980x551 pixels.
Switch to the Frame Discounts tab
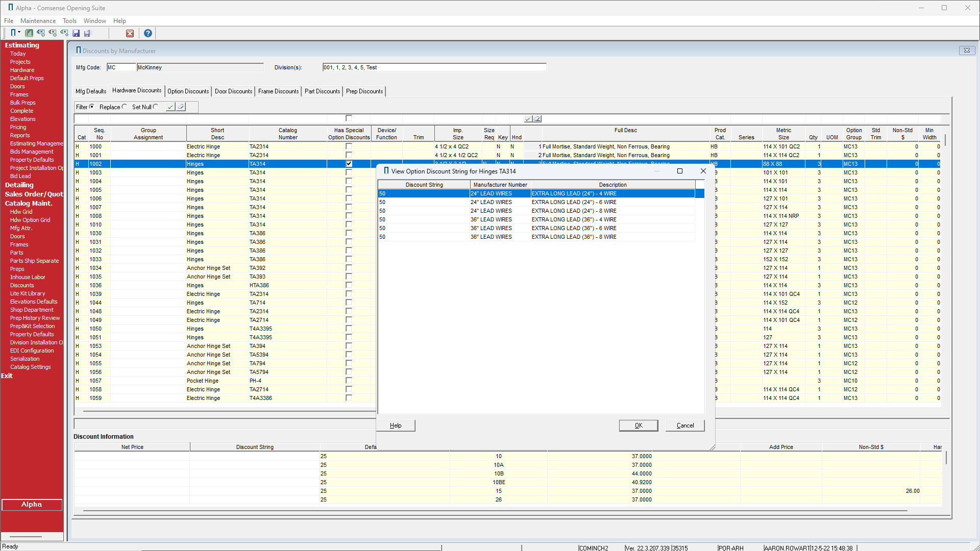[x=278, y=91]
